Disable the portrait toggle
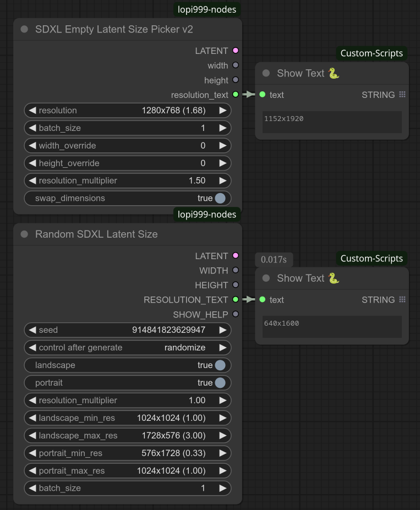 [x=220, y=383]
